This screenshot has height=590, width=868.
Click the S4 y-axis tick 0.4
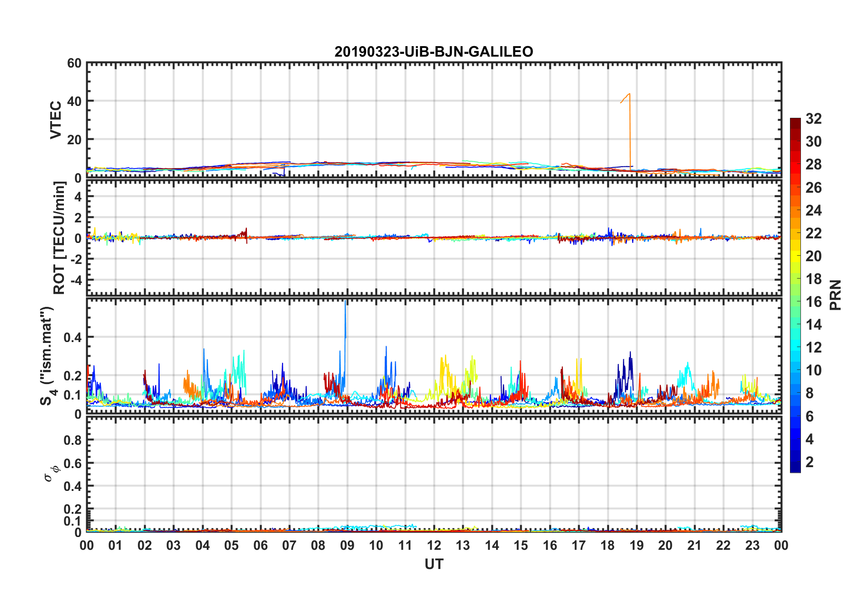pos(73,337)
